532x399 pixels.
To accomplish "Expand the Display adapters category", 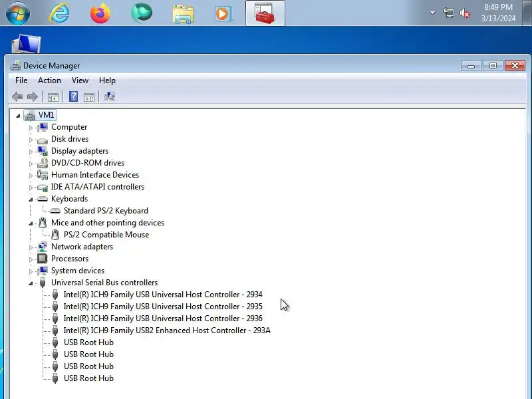I will tap(31, 152).
